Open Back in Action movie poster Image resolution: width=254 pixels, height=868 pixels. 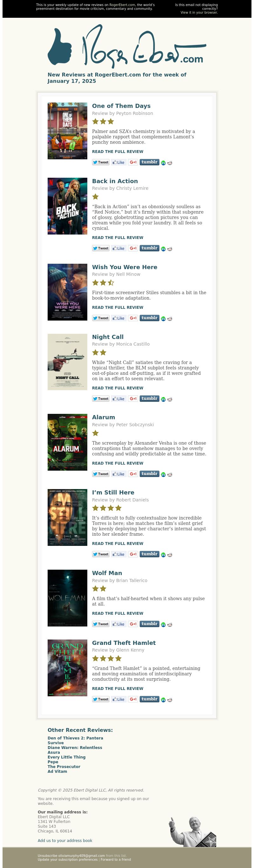click(67, 206)
